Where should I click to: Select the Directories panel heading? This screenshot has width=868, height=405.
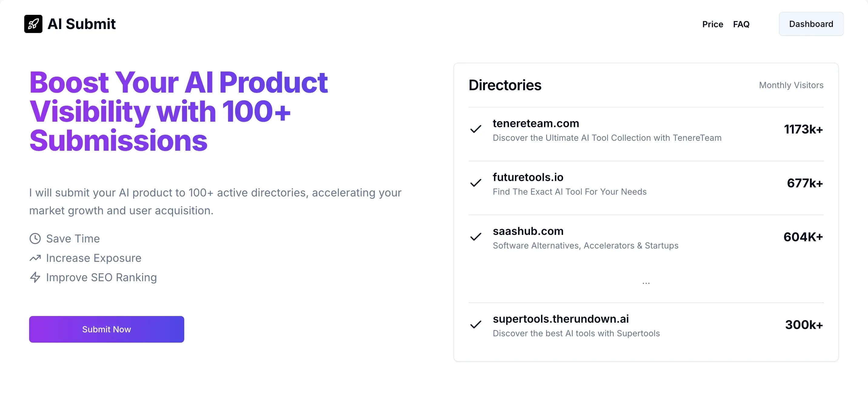(x=505, y=85)
